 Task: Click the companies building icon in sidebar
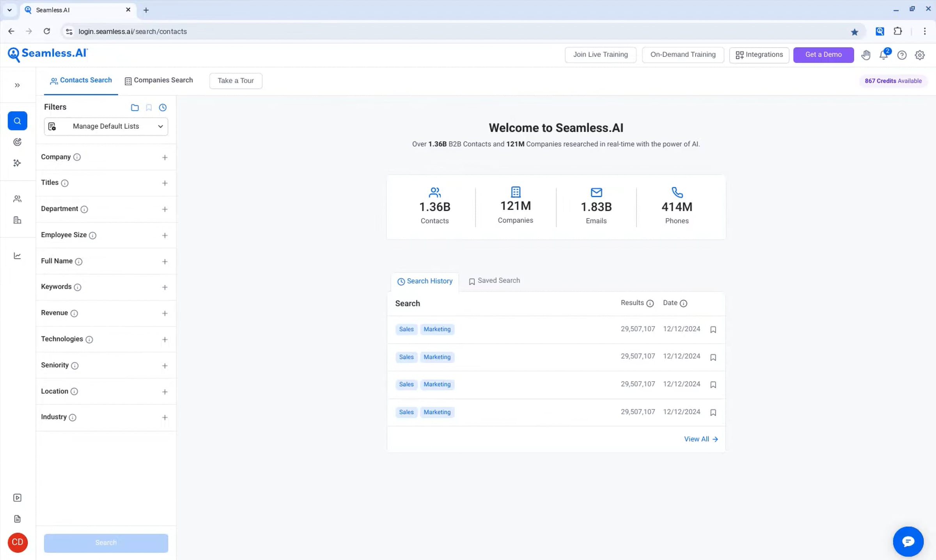(x=17, y=220)
